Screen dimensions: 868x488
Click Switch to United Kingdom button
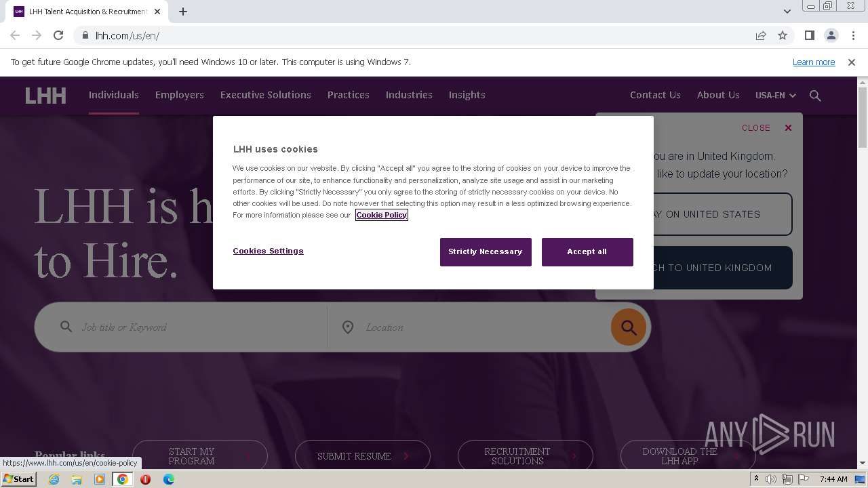click(x=723, y=268)
